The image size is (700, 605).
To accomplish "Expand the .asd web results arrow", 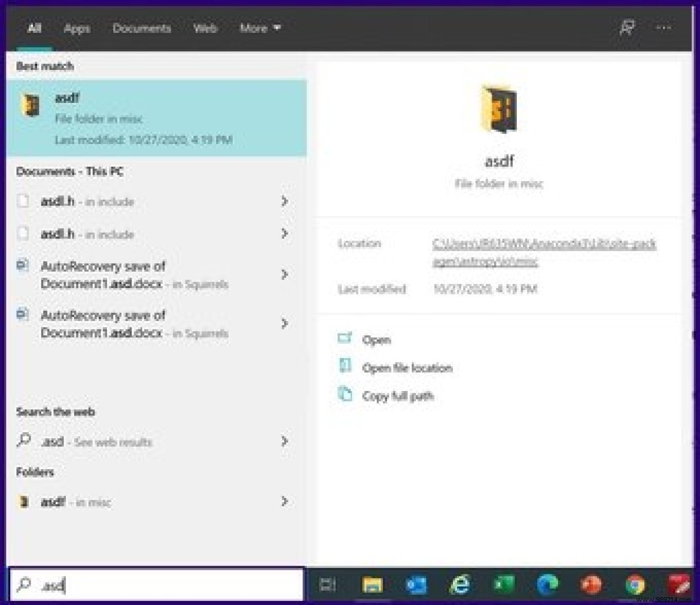I will (285, 442).
